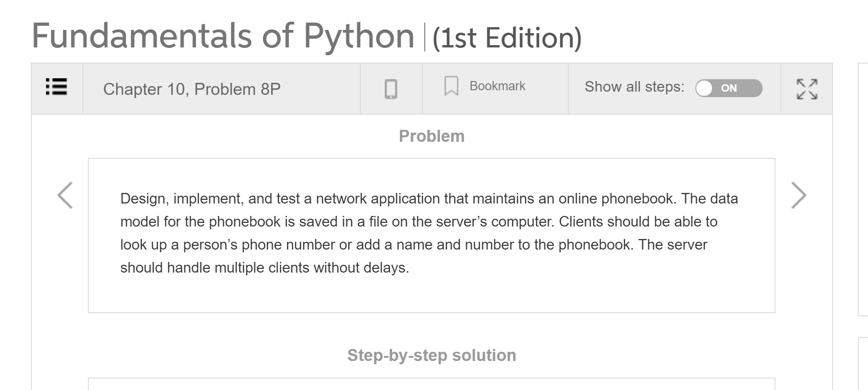Click the mobile phone view icon
Screen dimensions: 868x390
pos(391,89)
